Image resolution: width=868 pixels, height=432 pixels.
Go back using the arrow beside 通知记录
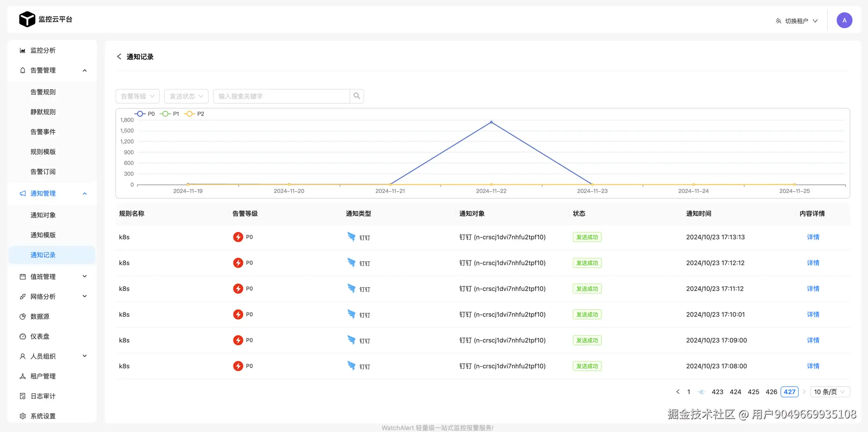click(x=119, y=57)
